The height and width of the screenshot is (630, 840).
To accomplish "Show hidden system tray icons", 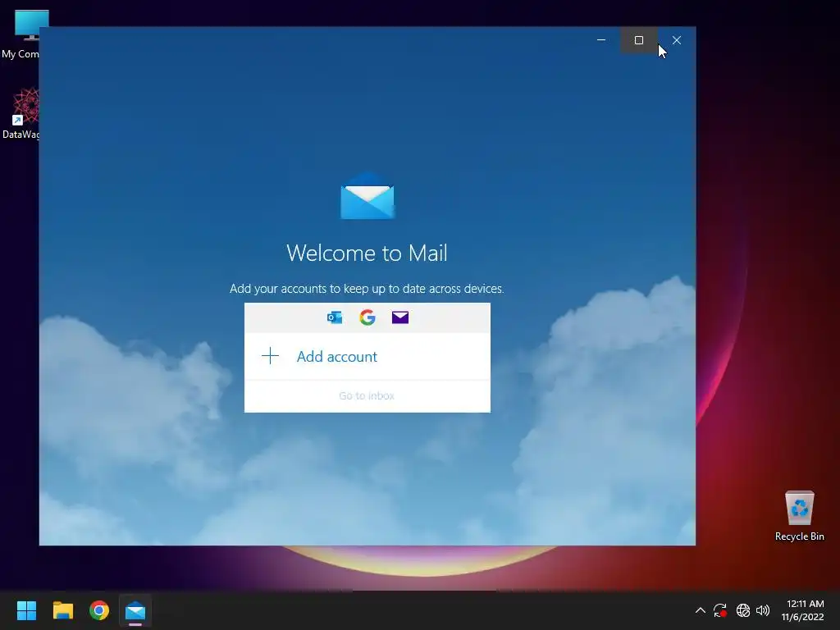I will (x=701, y=610).
